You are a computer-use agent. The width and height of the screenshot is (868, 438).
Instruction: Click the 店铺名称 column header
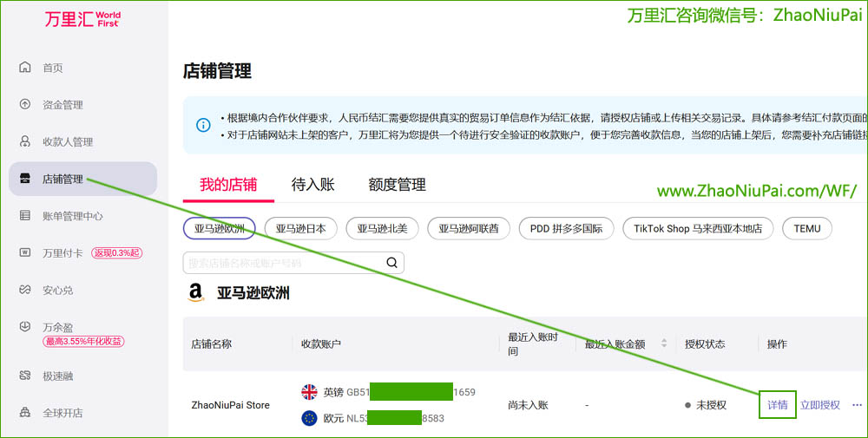212,344
